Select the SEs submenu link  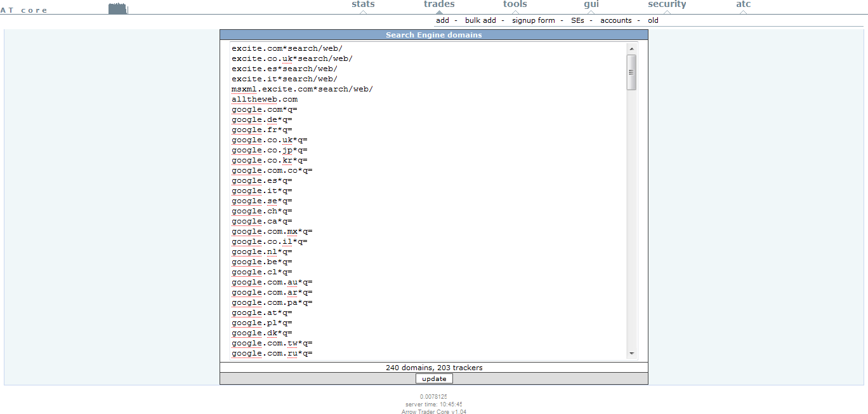click(x=577, y=20)
